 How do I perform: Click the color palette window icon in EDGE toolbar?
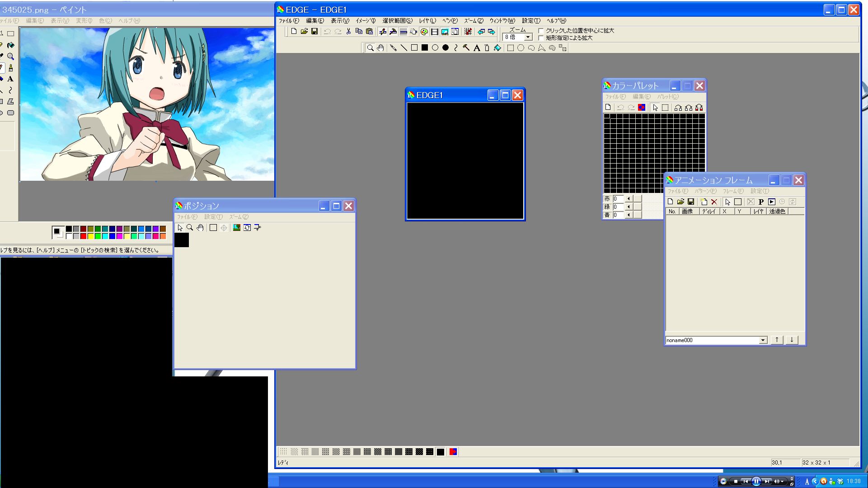(424, 32)
